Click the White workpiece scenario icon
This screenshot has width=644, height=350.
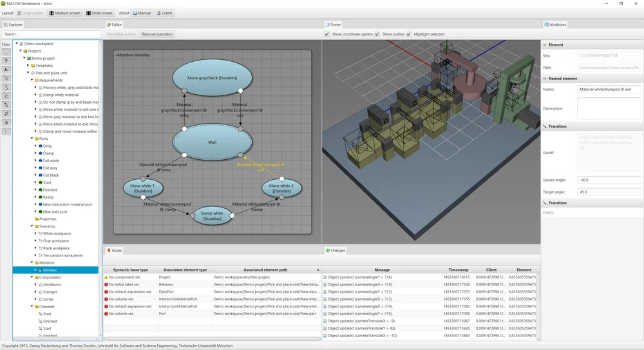(x=40, y=233)
